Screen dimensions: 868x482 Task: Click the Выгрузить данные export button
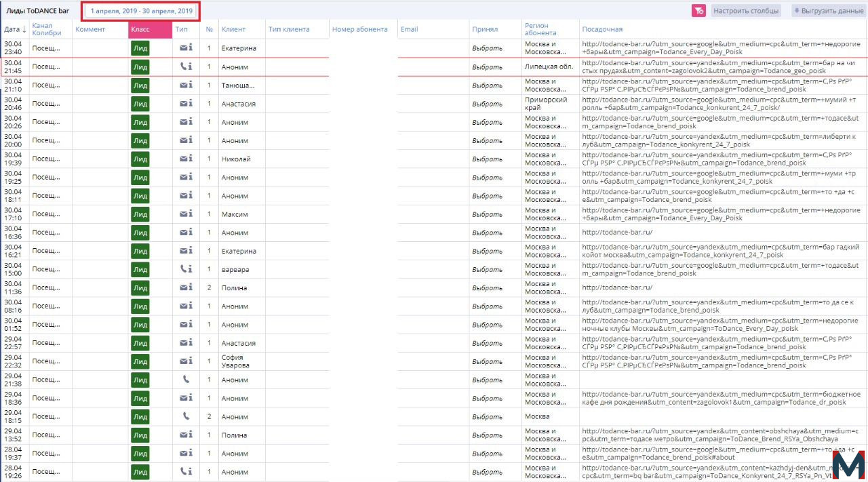pos(828,11)
